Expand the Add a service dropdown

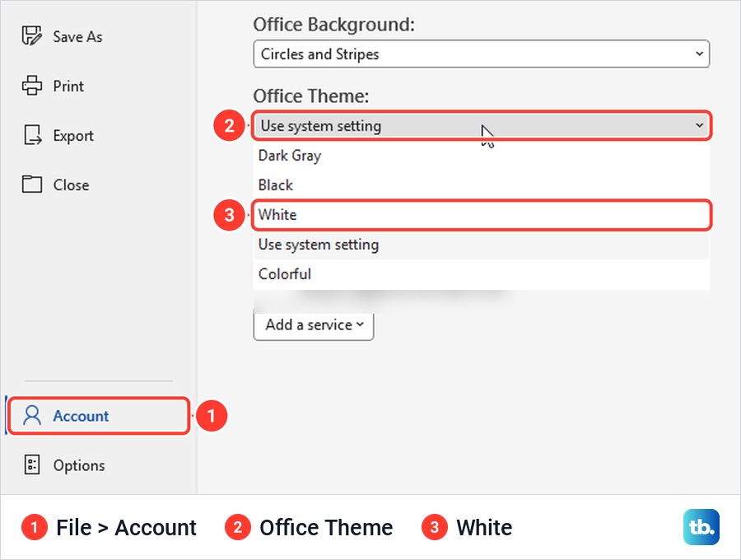[314, 325]
